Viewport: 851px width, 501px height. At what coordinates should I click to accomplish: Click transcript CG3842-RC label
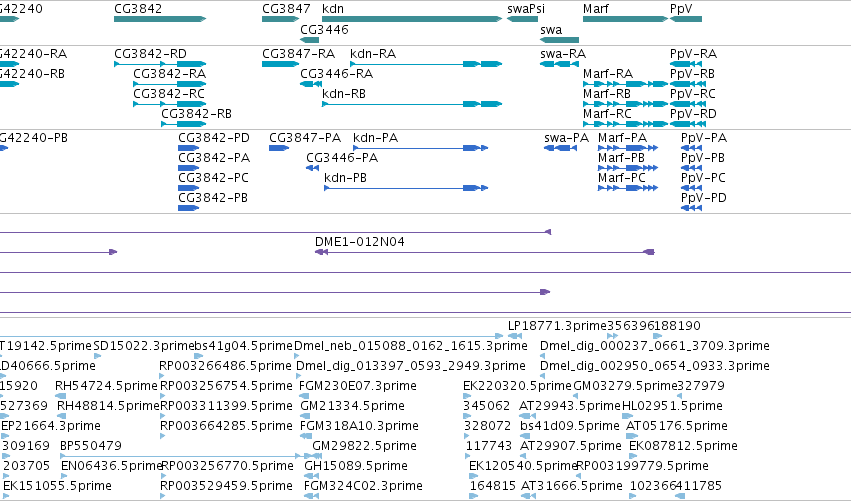(x=169, y=93)
